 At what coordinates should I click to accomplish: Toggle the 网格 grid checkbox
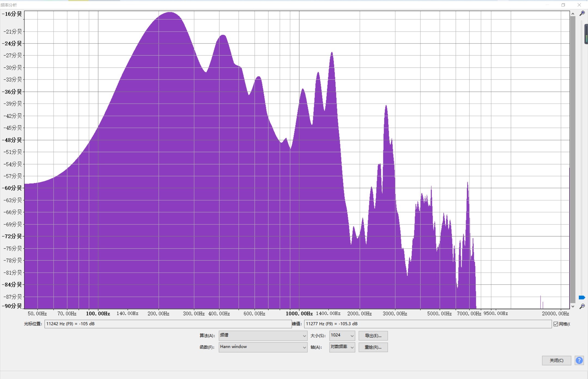(x=556, y=324)
